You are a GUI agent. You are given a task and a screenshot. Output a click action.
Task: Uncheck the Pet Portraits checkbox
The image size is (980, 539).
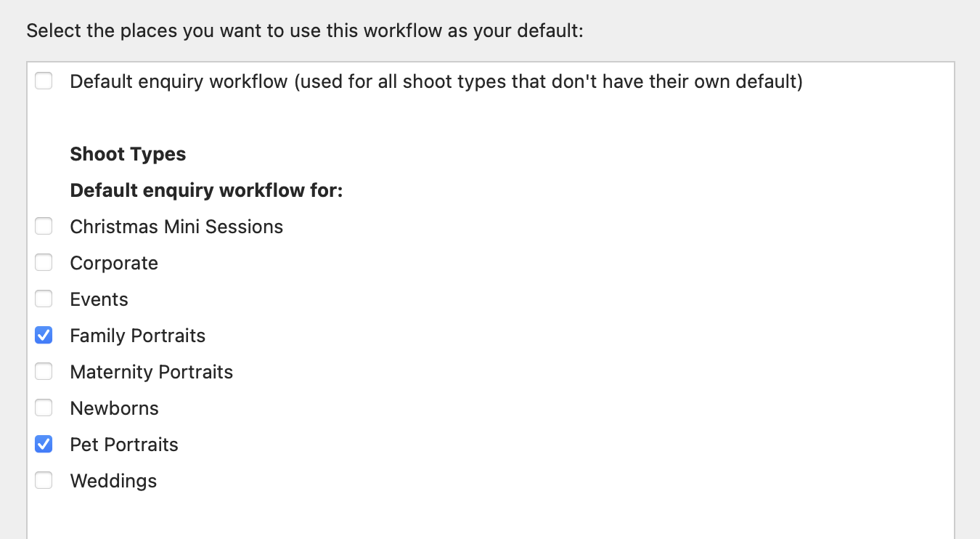44,445
